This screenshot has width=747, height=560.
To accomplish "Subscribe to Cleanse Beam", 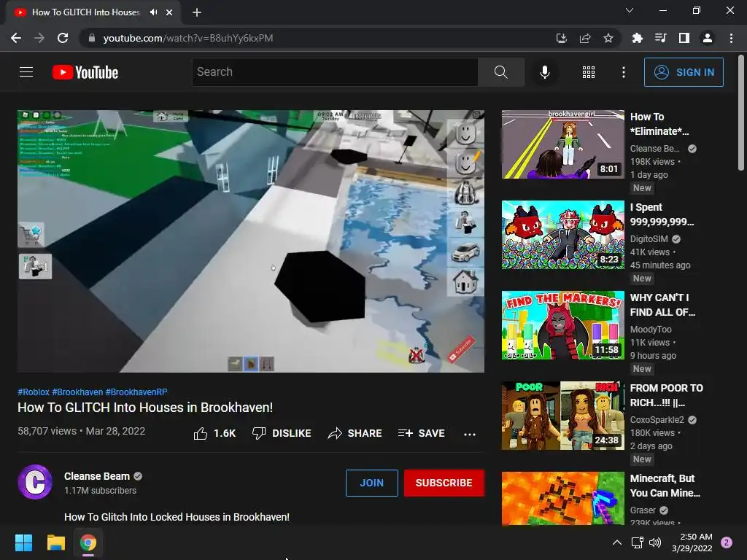I will click(444, 483).
